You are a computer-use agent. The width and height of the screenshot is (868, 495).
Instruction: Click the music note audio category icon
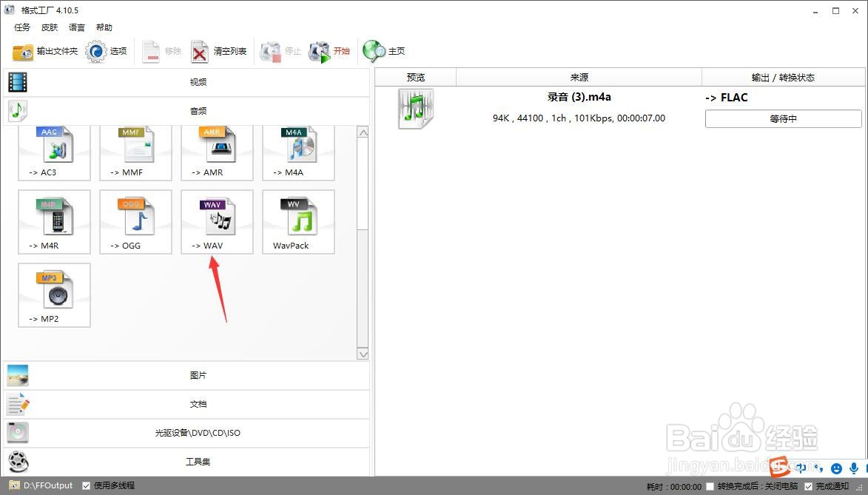(17, 111)
